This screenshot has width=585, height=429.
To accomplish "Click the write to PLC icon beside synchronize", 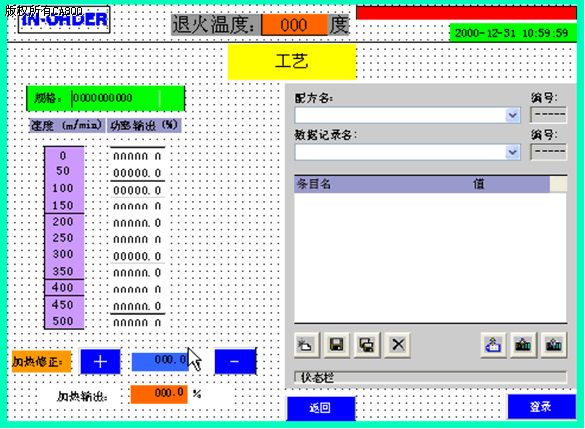I will pyautogui.click(x=523, y=345).
